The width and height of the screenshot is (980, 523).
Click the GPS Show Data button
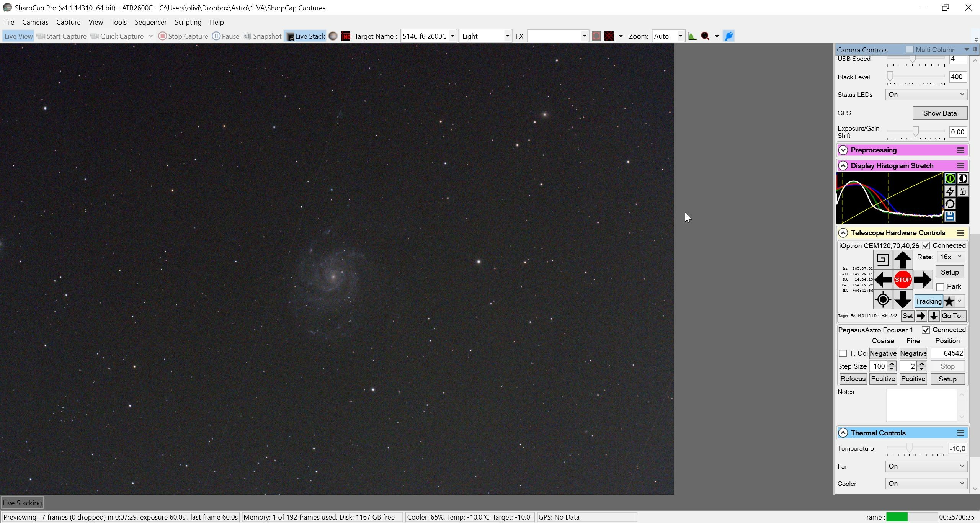[x=940, y=113]
